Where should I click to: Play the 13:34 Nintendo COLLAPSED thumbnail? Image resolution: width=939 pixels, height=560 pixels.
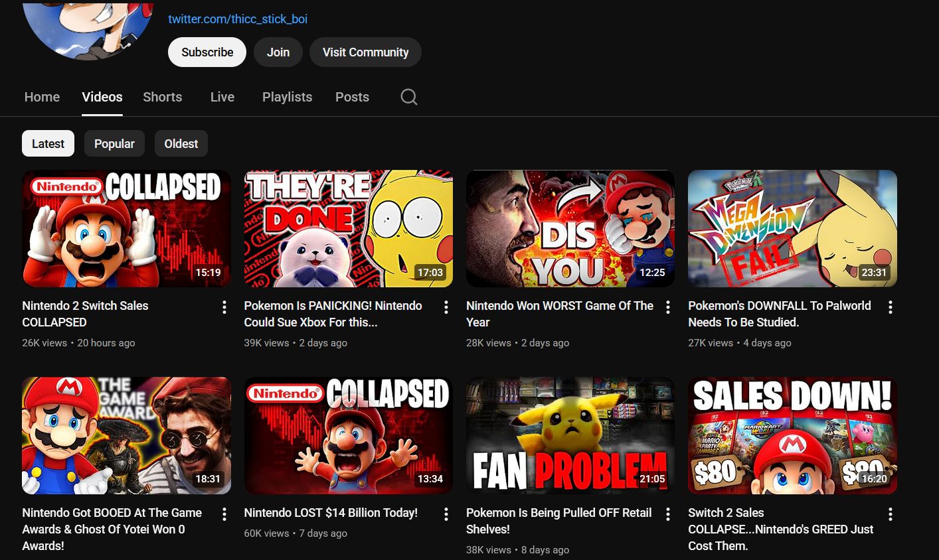click(349, 436)
